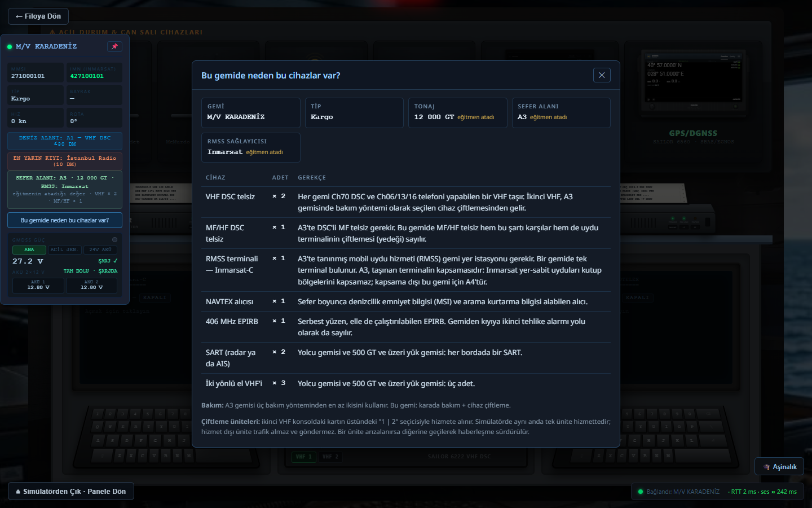Screen dimensions: 812x508
Task: Click the green IMN 427100101 field
Action: [x=94, y=73]
